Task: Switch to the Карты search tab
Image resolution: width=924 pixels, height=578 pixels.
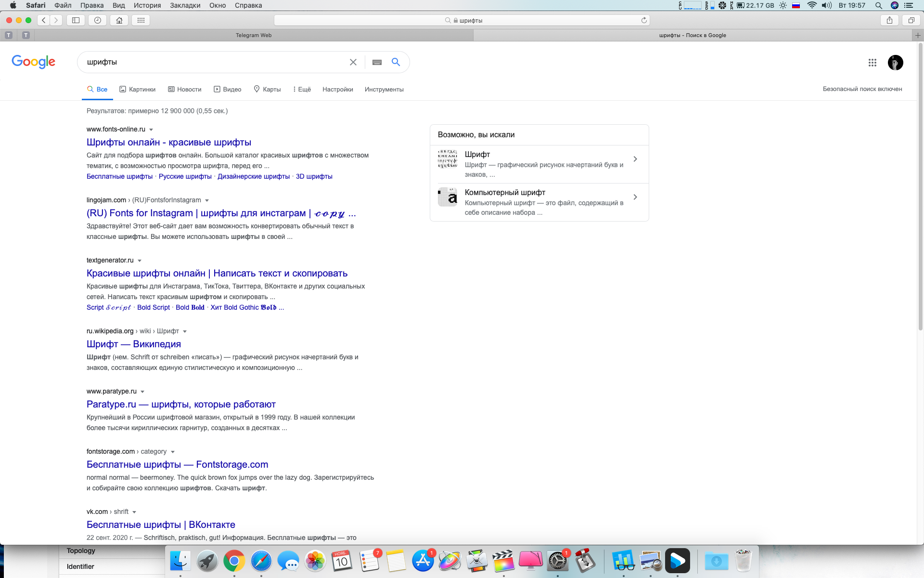Action: click(267, 89)
